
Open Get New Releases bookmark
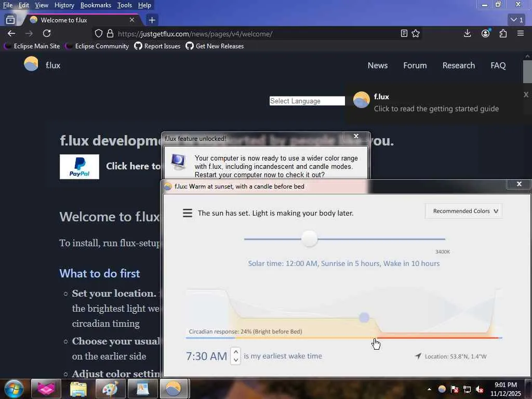(215, 46)
